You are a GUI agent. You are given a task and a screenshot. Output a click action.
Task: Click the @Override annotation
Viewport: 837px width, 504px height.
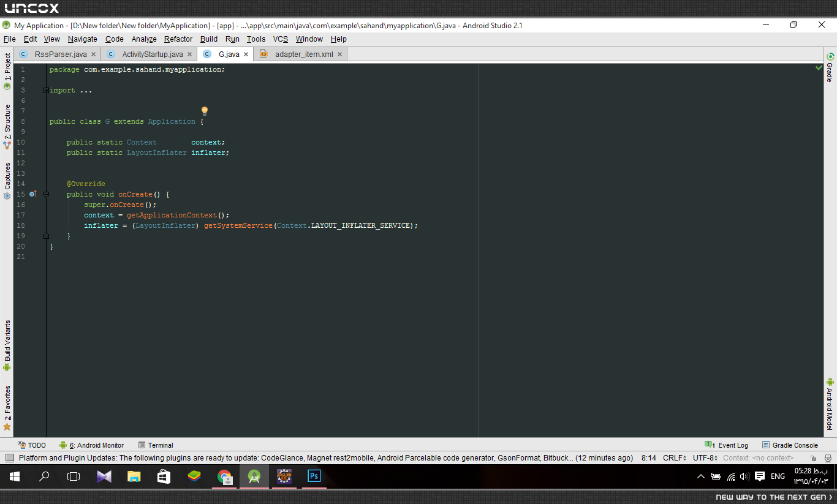pyautogui.click(x=86, y=184)
